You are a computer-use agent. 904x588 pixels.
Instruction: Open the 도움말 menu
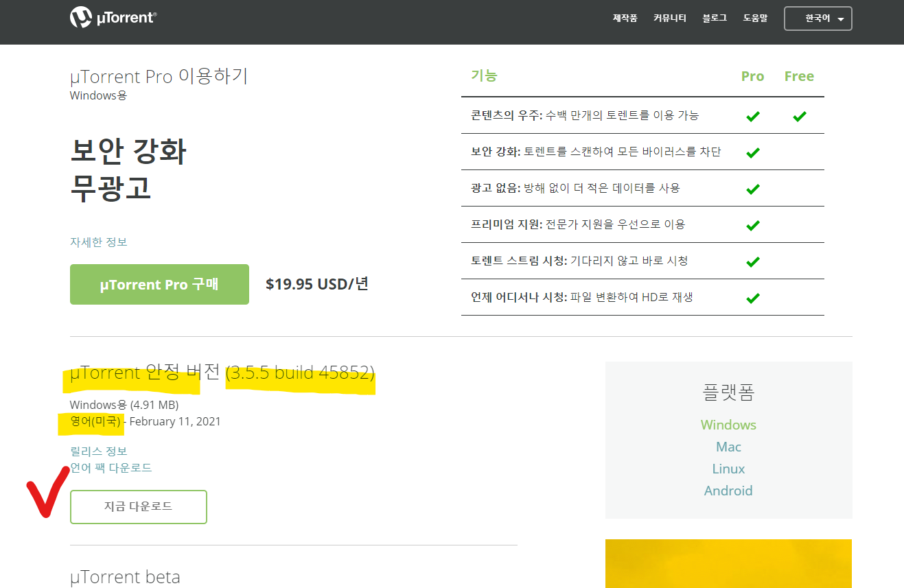pyautogui.click(x=755, y=19)
